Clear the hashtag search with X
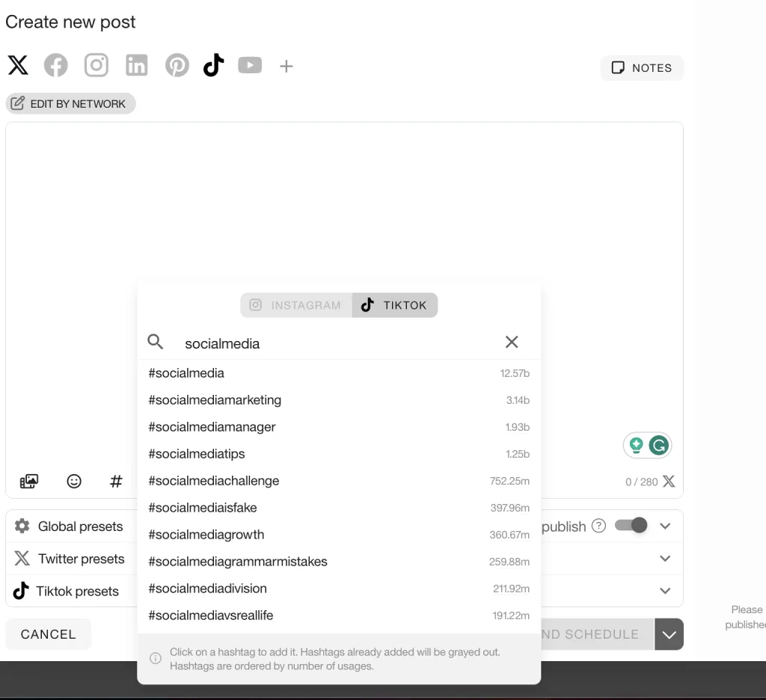766x700 pixels. pos(512,342)
